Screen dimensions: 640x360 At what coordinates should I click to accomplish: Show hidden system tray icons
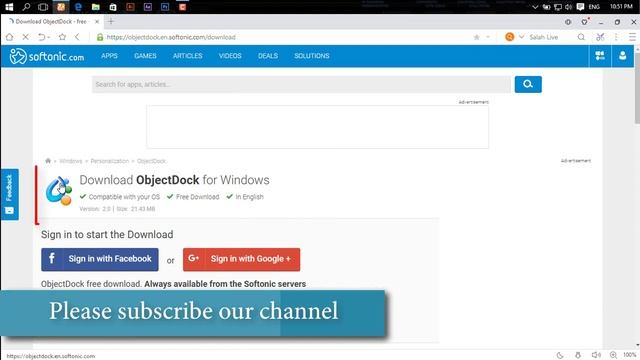535,7
